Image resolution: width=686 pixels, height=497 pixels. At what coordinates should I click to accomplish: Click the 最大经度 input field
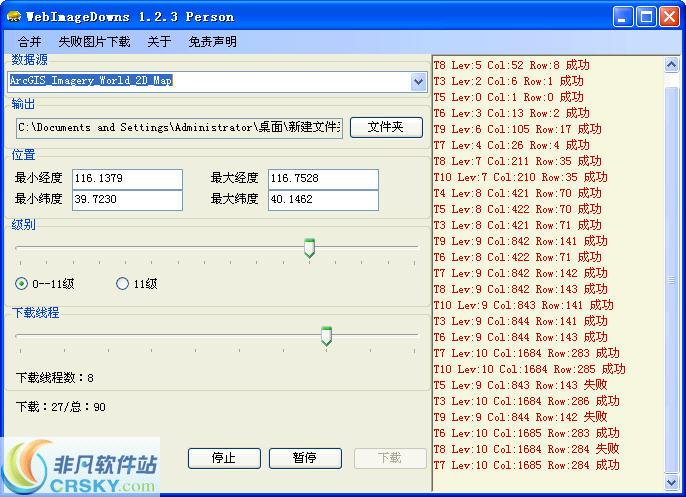[323, 178]
